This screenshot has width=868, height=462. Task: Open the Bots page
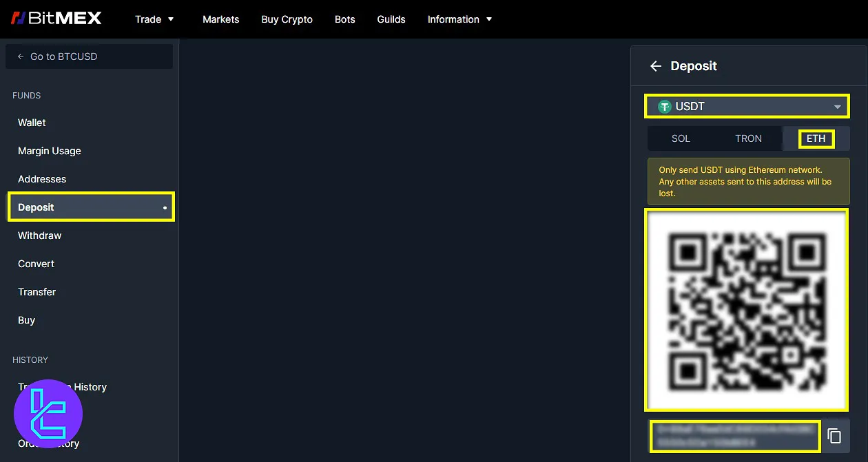point(344,19)
